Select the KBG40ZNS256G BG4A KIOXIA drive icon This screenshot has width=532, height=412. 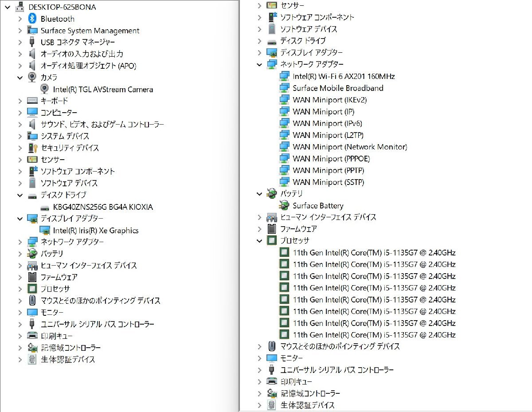[45, 207]
